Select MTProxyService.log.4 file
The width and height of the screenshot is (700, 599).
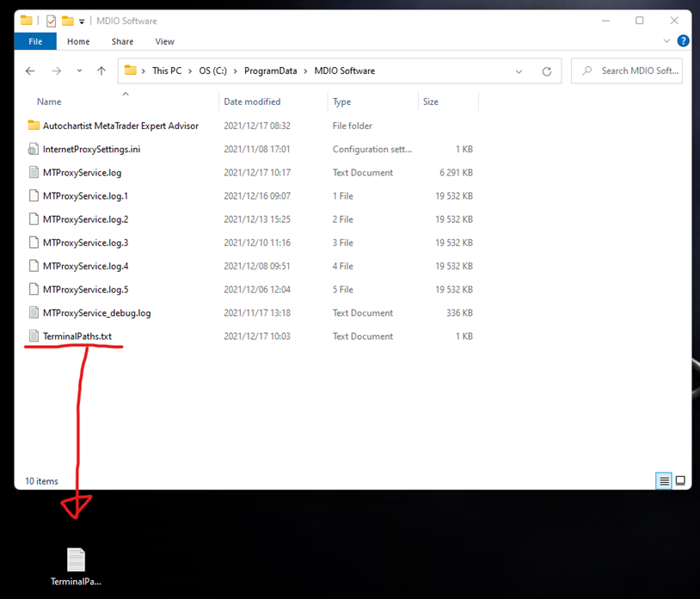pos(85,266)
